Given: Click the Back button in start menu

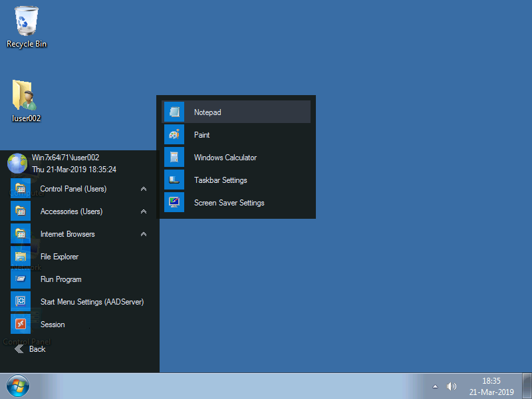Looking at the screenshot, I should (x=30, y=348).
